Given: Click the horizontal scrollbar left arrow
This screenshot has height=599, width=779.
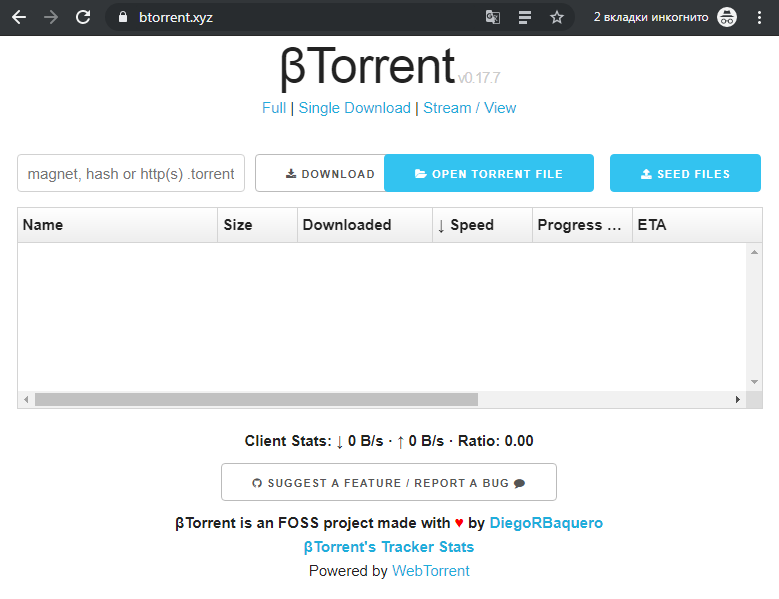Looking at the screenshot, I should 26,399.
